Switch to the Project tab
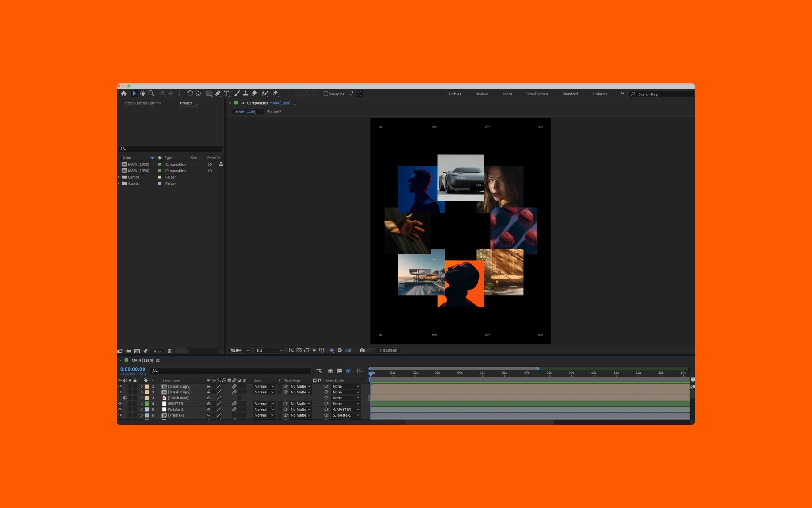 point(186,103)
